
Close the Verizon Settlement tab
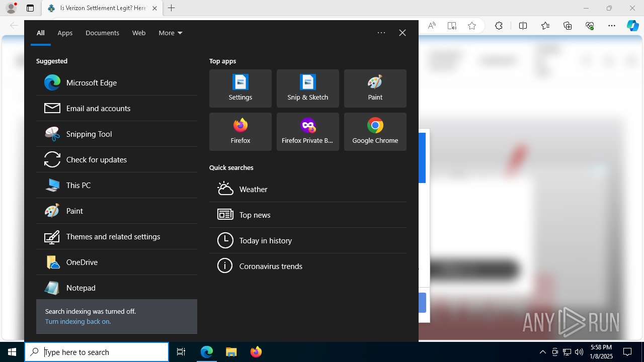click(154, 8)
